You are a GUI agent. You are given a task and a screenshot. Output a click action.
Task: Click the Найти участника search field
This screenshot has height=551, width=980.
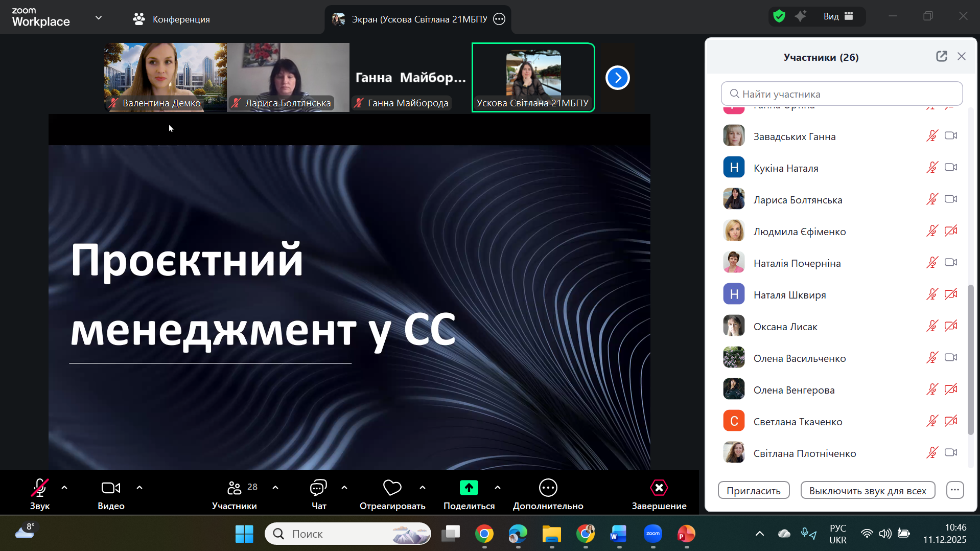[842, 94]
